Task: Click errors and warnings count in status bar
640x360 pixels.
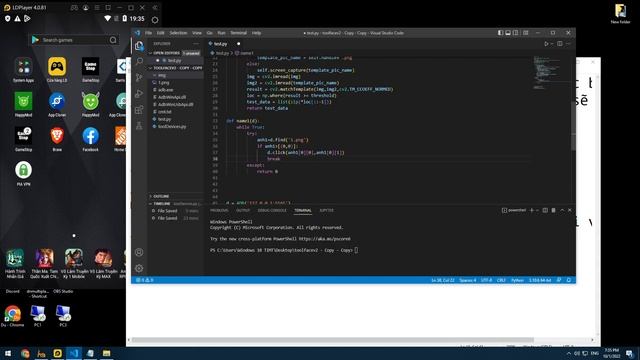Action: tap(145, 280)
